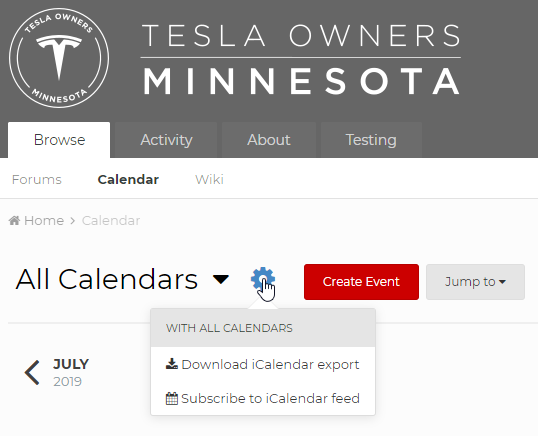
Task: Expand the All Calendars dropdown arrow
Action: pyautogui.click(x=221, y=279)
